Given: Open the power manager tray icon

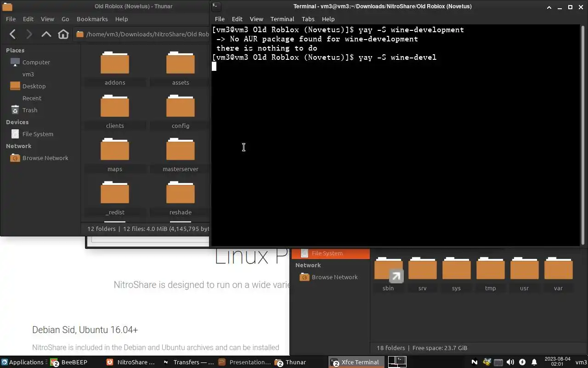Looking at the screenshot, I should point(522,362).
